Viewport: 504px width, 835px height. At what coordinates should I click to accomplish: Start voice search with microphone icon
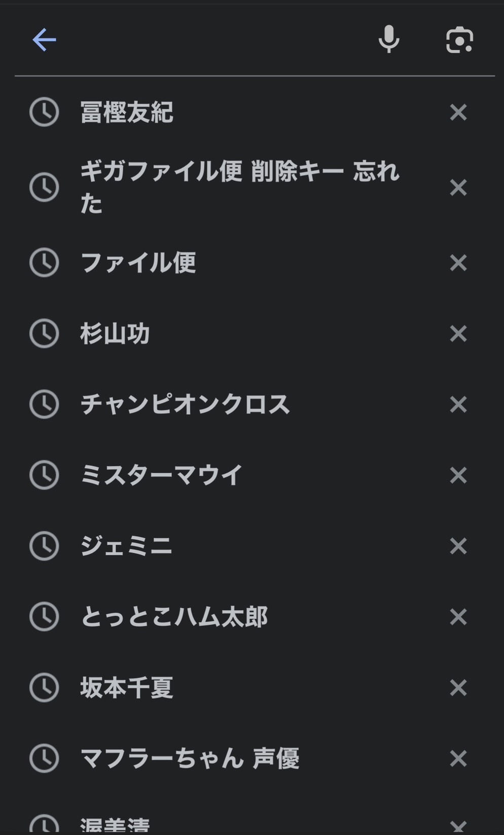(389, 39)
